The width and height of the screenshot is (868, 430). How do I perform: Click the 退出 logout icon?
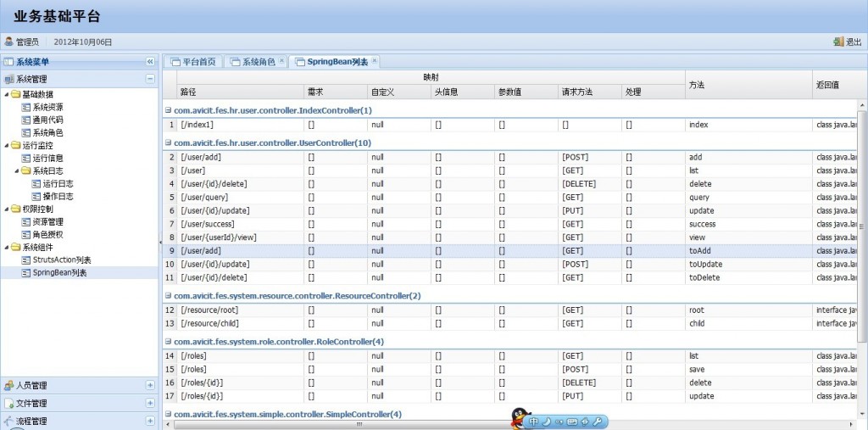[838, 42]
